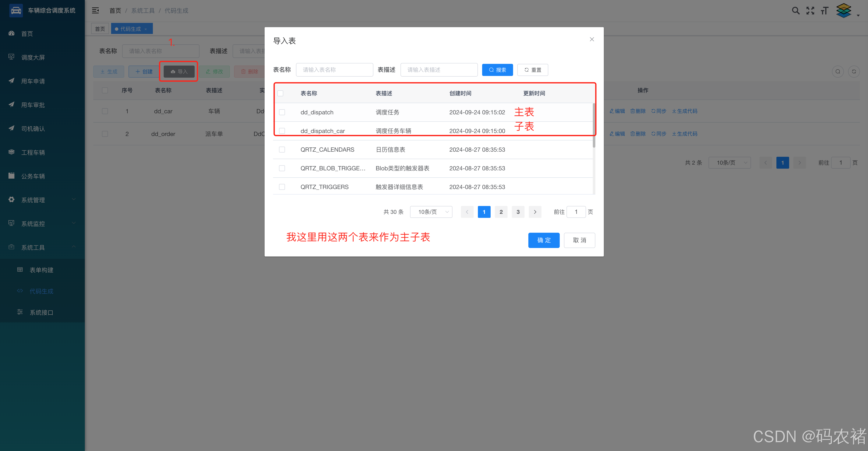Open 系统接口 in the sidebar

point(42,312)
